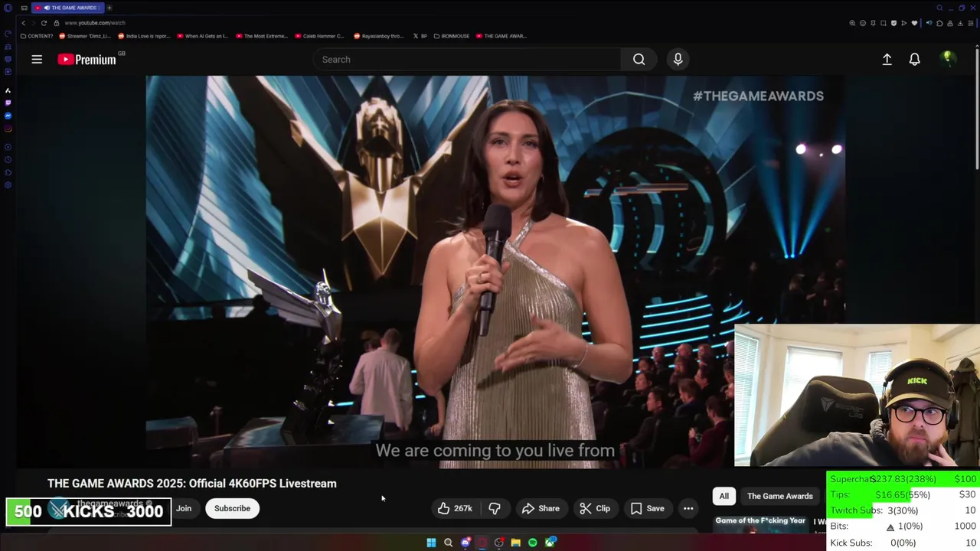The height and width of the screenshot is (551, 980).
Task: Click the Share button
Action: tap(541, 508)
